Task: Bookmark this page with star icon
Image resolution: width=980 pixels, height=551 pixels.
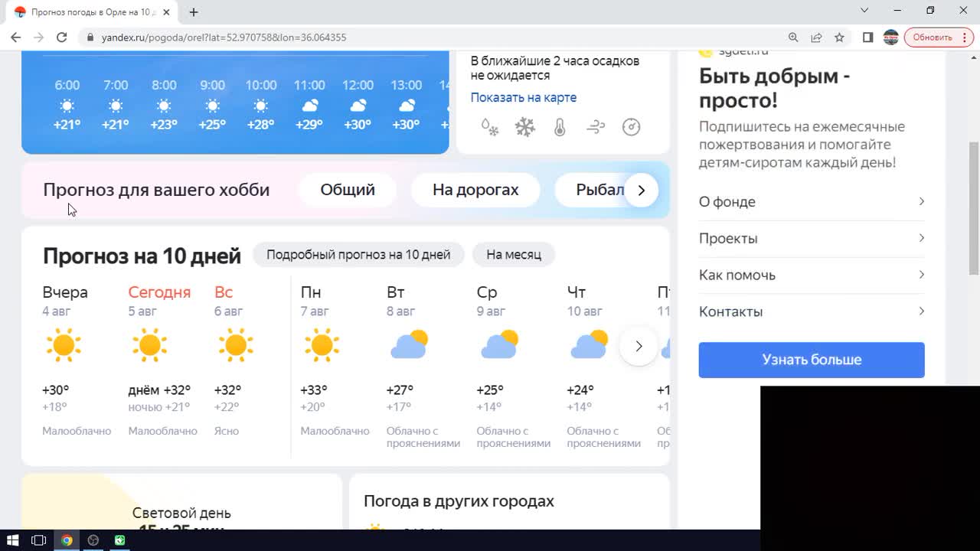Action: pos(839,37)
